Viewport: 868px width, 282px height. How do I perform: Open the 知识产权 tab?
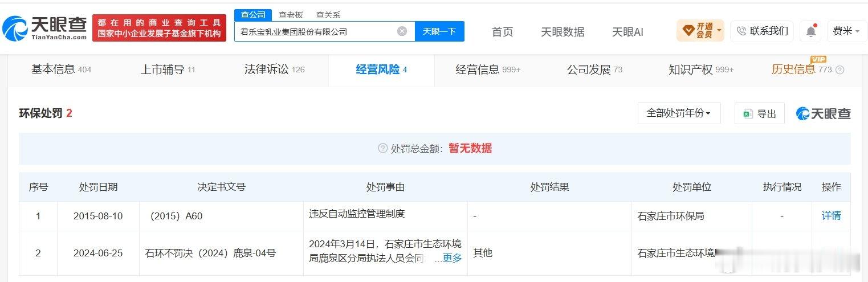[x=701, y=70]
